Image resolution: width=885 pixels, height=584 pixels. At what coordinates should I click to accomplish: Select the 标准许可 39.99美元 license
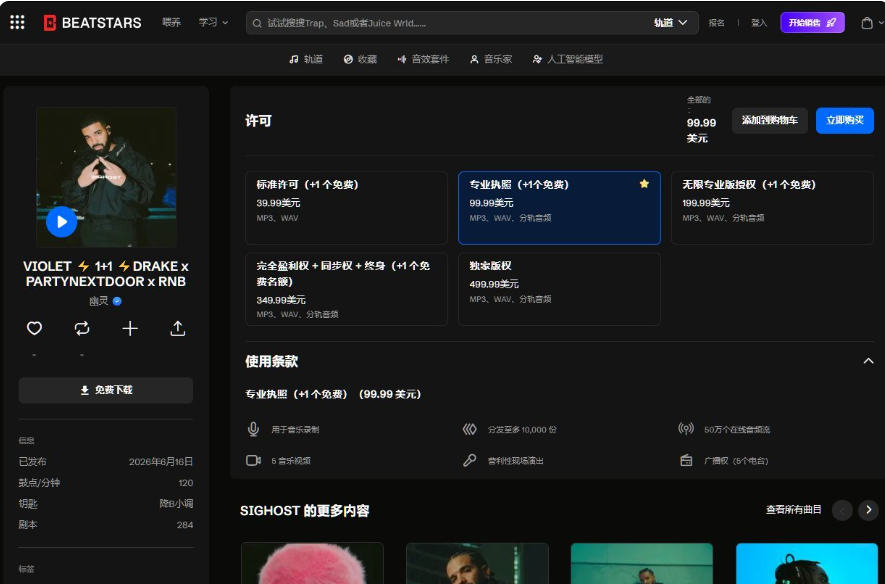point(347,208)
